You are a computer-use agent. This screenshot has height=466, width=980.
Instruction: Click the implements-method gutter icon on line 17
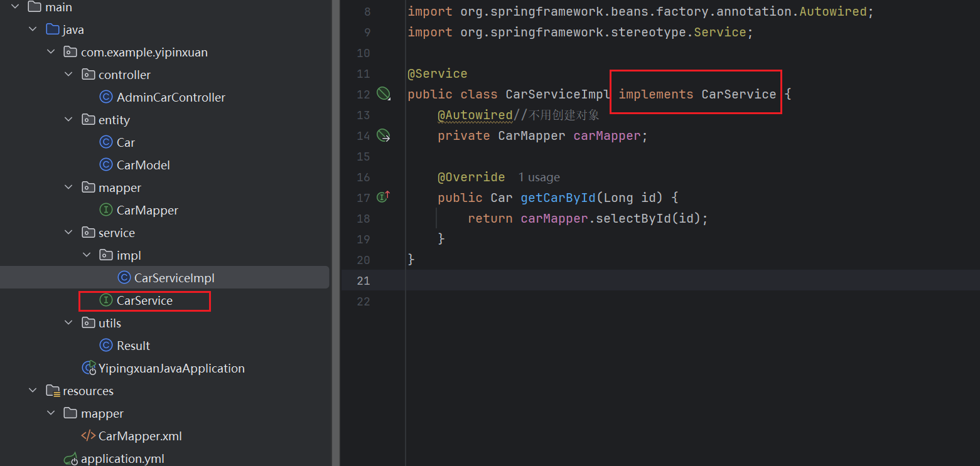pos(383,198)
